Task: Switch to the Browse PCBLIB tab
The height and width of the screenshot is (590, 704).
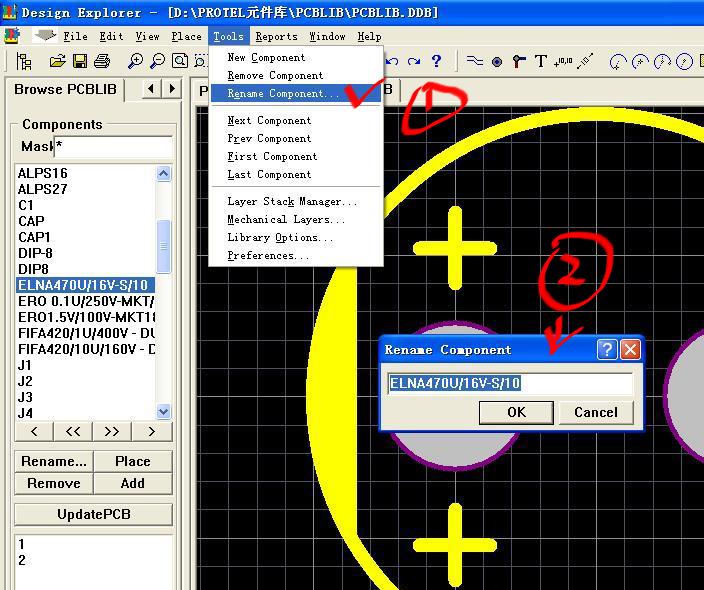Action: [66, 89]
